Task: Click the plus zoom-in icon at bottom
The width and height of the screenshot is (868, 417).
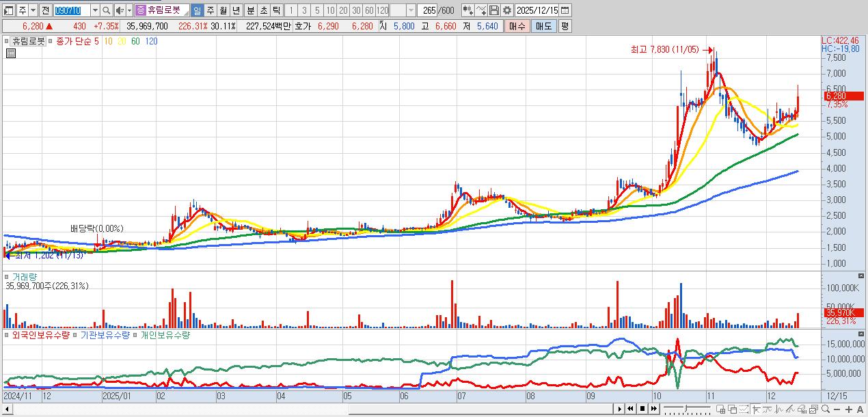Action: (x=849, y=409)
